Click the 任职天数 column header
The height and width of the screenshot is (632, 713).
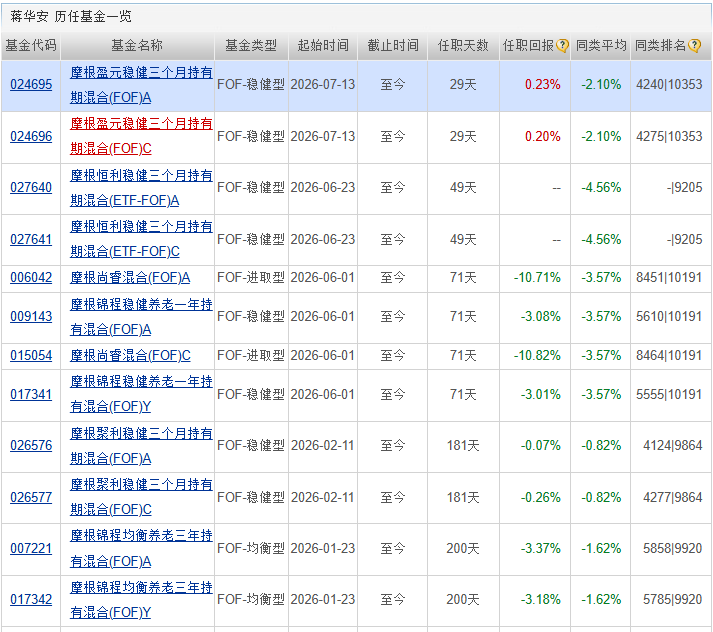[463, 45]
